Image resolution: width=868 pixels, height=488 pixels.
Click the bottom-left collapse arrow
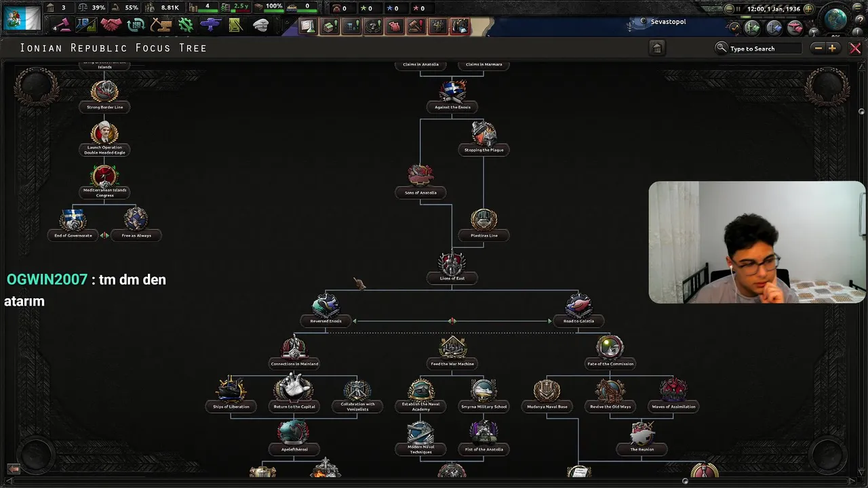coord(13,469)
